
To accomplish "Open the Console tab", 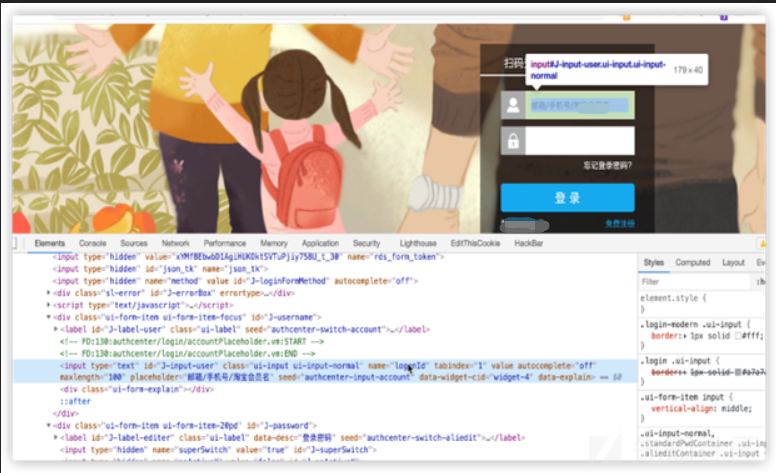I will [x=93, y=243].
